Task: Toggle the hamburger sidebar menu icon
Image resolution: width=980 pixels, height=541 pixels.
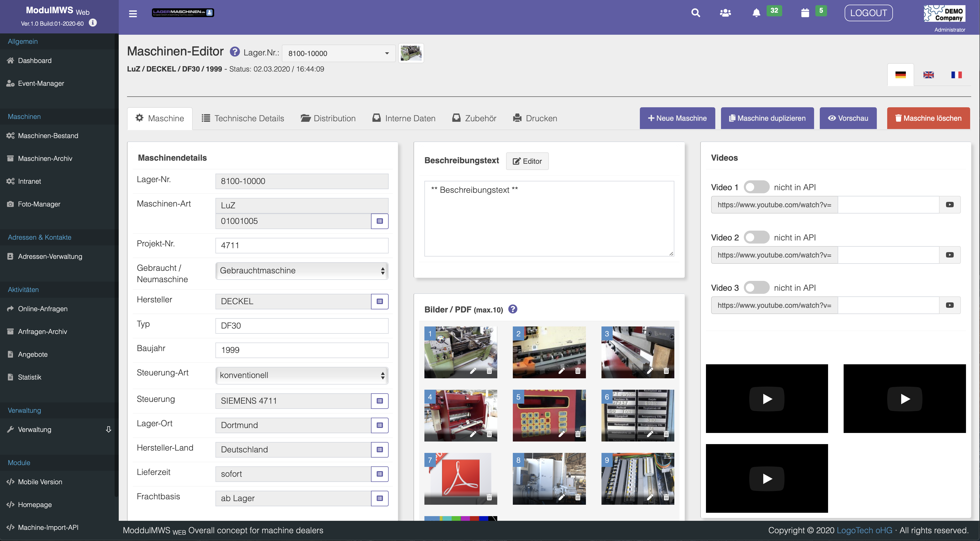Action: [133, 14]
